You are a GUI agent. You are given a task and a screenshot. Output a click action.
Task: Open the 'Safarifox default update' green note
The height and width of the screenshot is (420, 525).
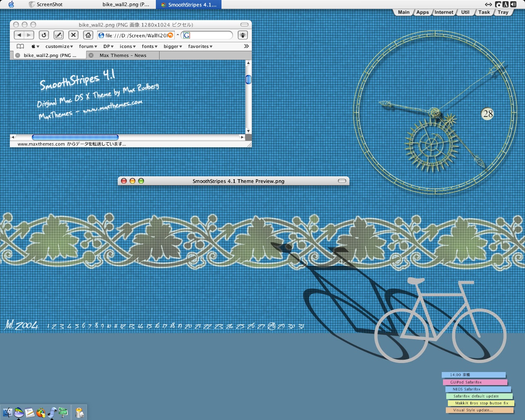[479, 396]
